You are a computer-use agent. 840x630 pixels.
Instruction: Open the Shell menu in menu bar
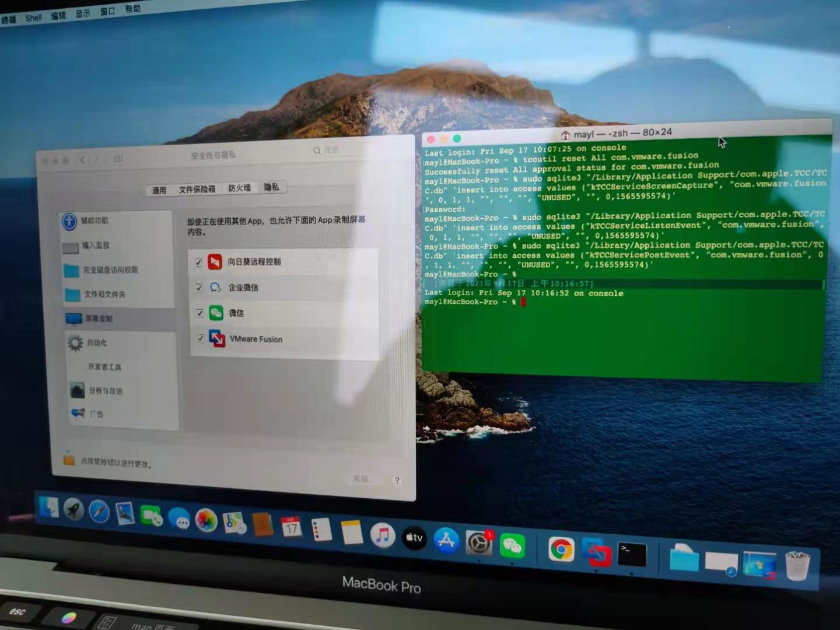point(33,18)
